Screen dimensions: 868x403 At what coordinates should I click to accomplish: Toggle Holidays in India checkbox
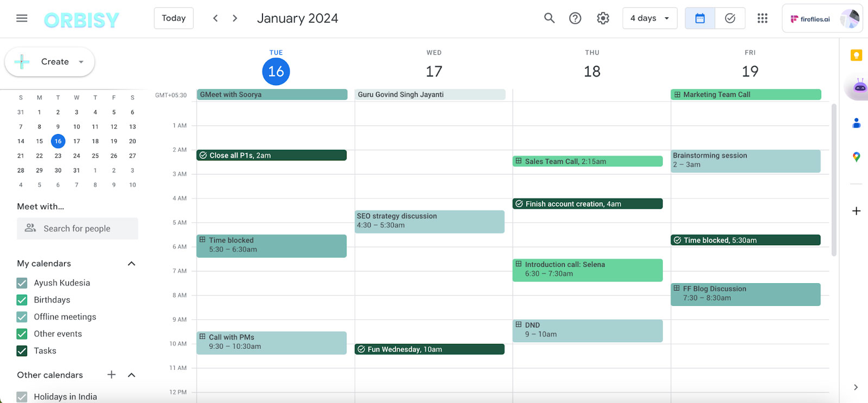coord(22,397)
